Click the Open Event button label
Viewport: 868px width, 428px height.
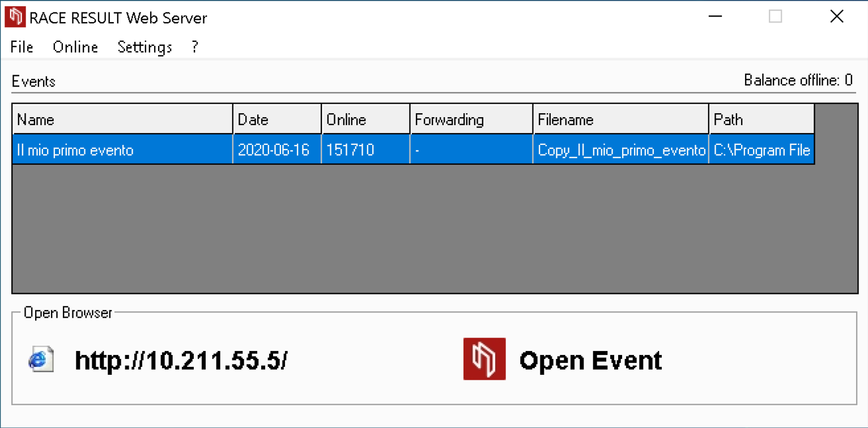[x=590, y=360]
